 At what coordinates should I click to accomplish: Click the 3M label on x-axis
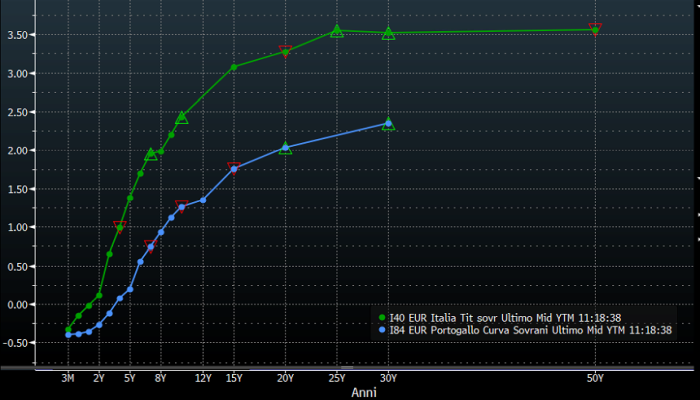tap(67, 378)
